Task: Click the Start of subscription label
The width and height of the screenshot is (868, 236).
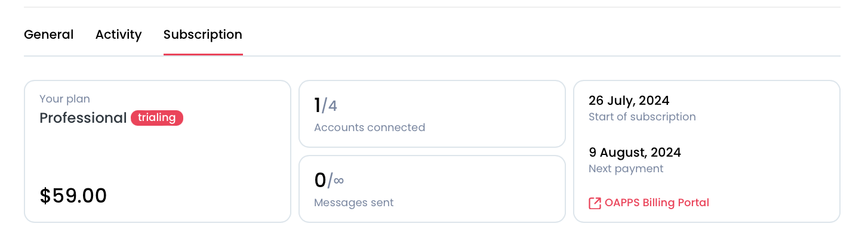Action: pyautogui.click(x=642, y=117)
